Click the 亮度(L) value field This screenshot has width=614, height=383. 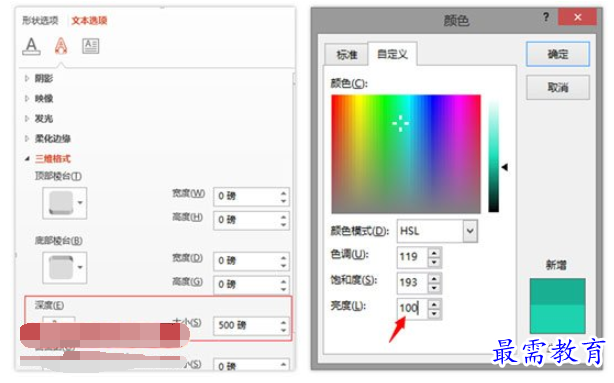[412, 308]
